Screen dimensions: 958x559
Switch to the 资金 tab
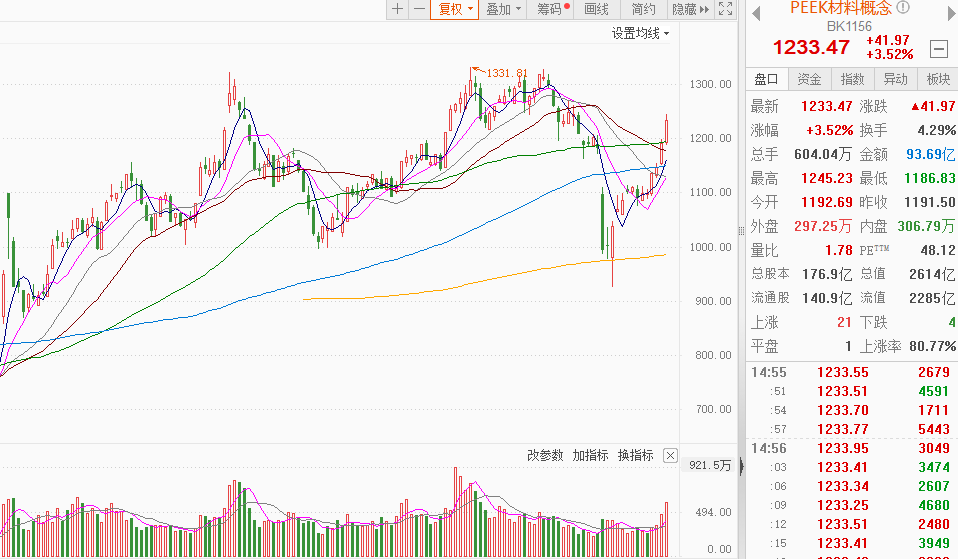[x=809, y=79]
